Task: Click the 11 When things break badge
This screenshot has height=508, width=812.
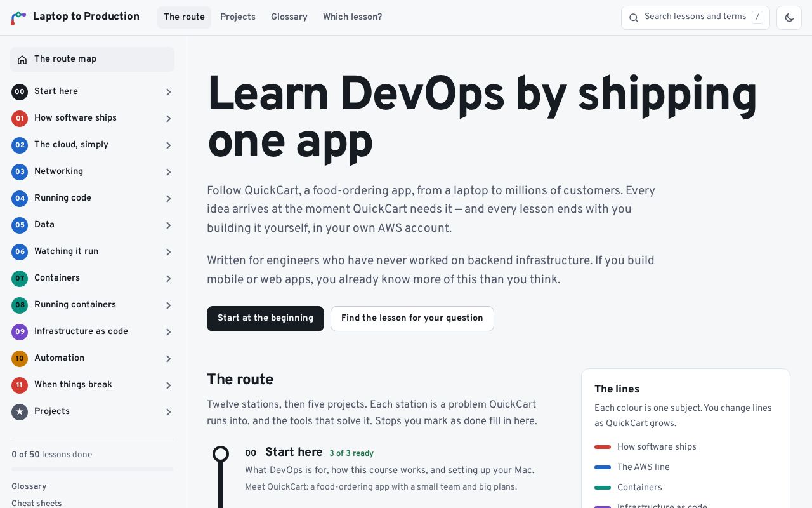Action: [20, 385]
